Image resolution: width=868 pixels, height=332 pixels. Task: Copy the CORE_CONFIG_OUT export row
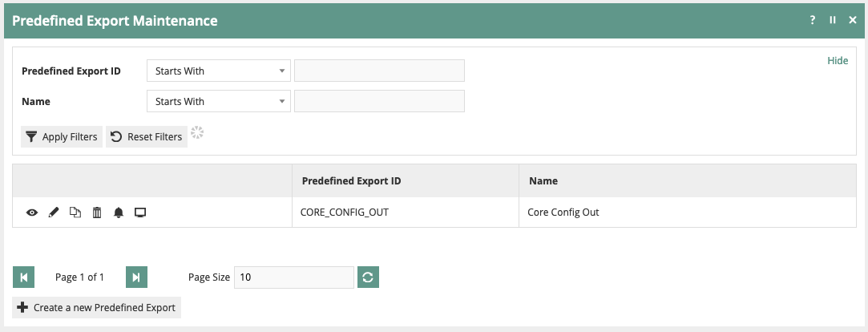pos(75,213)
